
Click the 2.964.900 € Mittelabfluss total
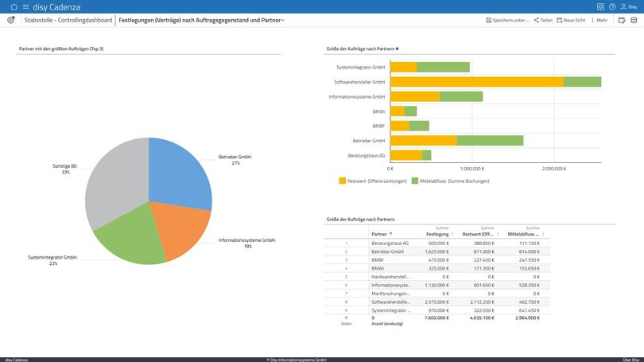tap(527, 317)
